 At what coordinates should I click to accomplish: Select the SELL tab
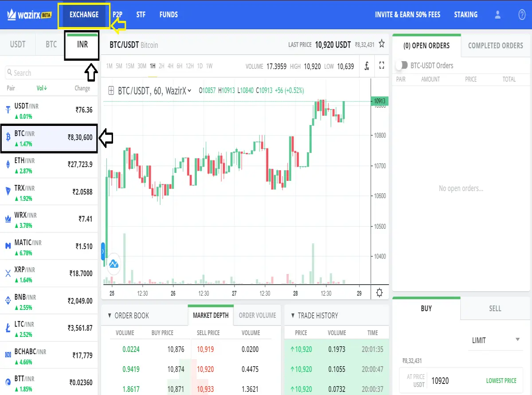(495, 309)
